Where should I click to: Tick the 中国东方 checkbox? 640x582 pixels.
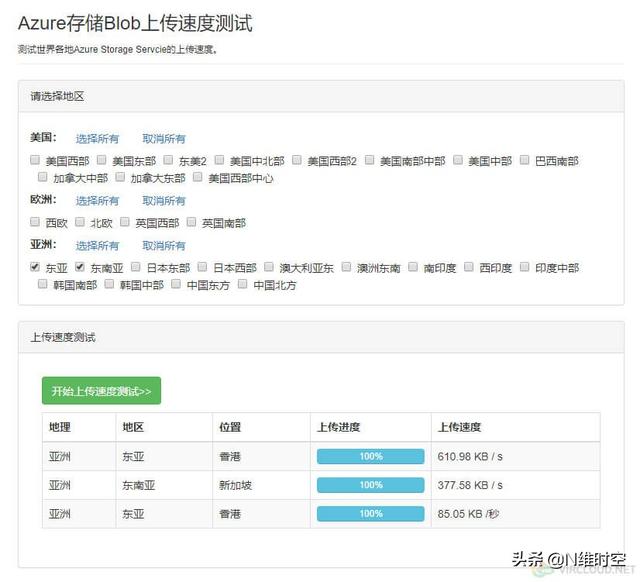point(176,284)
